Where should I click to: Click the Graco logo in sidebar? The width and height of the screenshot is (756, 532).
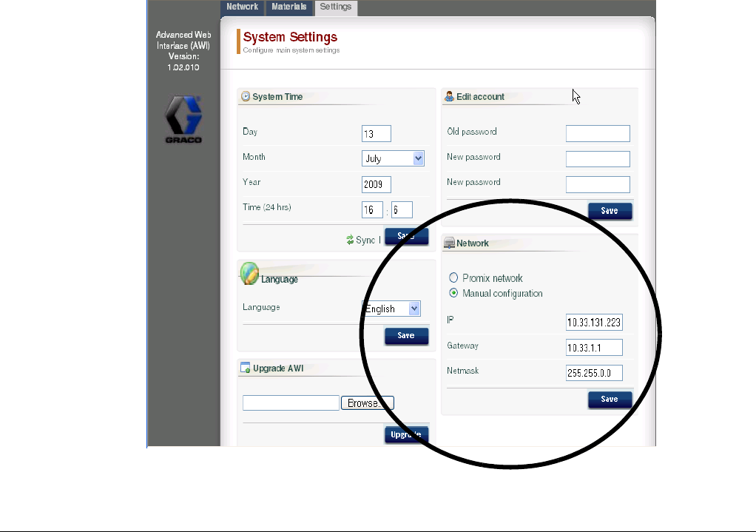pyautogui.click(x=183, y=119)
